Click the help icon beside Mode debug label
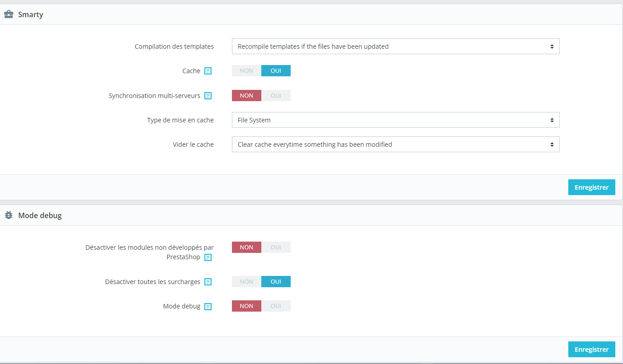This screenshot has height=364, width=623. pos(208,306)
